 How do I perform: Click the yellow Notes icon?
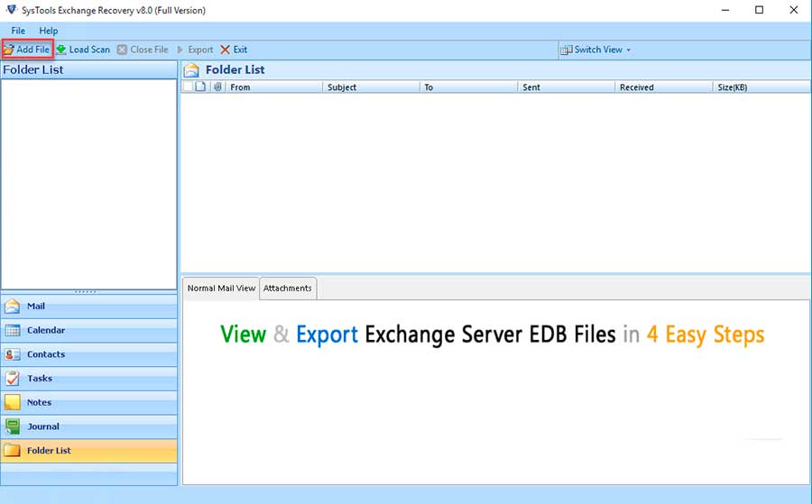click(13, 403)
